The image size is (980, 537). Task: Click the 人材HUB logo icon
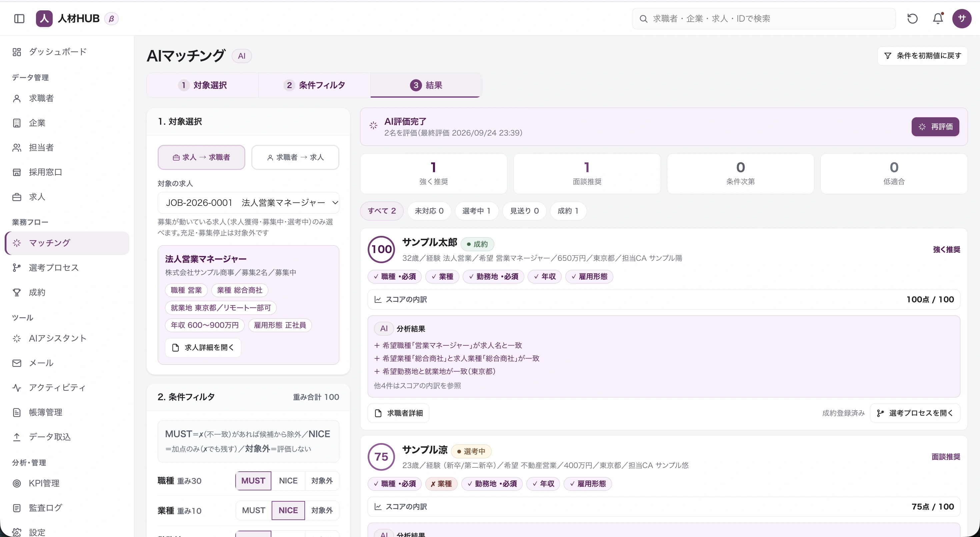point(44,19)
